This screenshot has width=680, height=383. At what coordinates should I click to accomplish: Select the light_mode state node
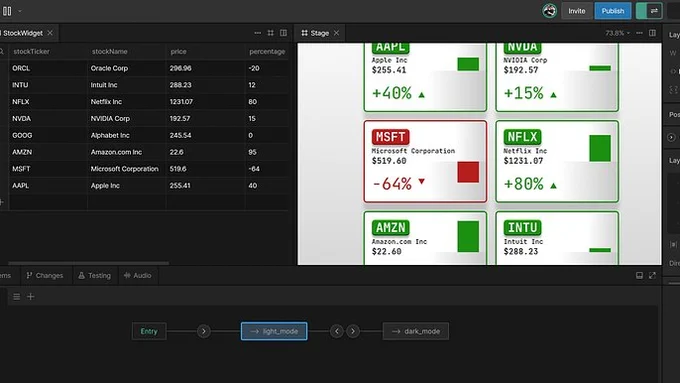(274, 331)
